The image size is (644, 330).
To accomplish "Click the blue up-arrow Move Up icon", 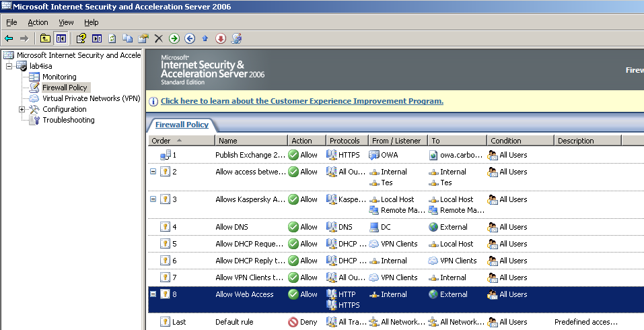I will pyautogui.click(x=205, y=38).
